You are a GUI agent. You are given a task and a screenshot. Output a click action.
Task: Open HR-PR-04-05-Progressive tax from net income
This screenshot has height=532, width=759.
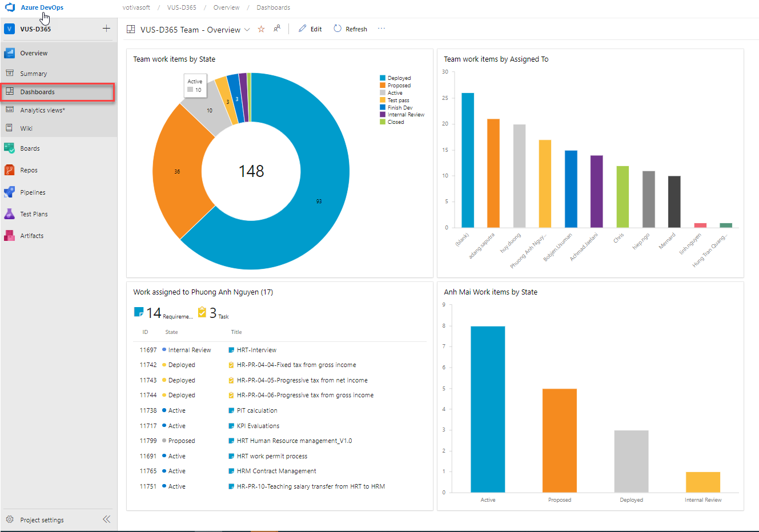point(302,380)
